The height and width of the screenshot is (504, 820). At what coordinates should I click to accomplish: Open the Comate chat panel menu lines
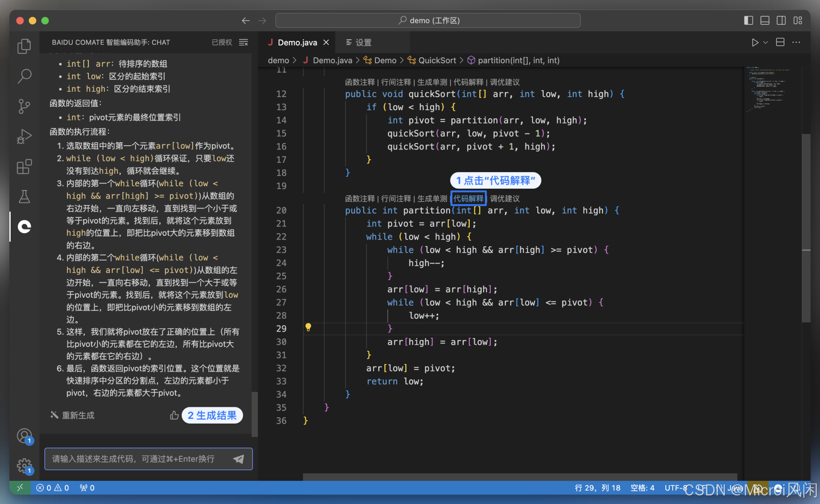tap(243, 42)
